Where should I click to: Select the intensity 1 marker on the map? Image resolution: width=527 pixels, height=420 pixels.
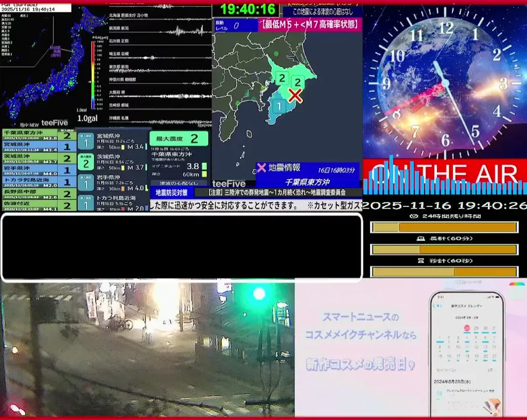(279, 106)
